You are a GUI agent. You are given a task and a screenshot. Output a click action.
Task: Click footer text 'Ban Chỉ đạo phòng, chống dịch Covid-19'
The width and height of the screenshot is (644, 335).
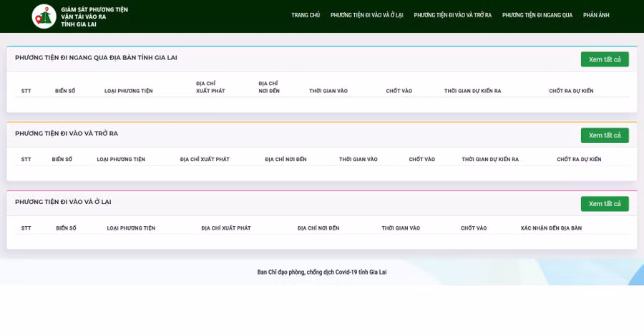(322, 272)
